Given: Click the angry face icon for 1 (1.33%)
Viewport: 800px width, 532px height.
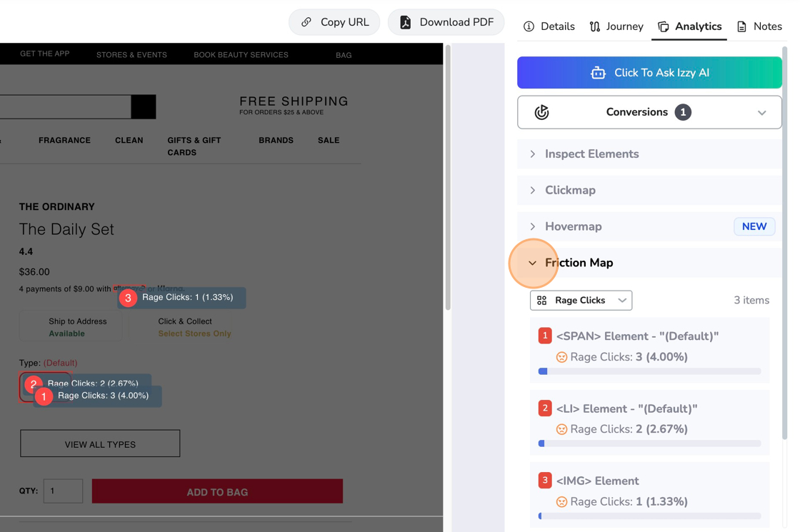Looking at the screenshot, I should coord(561,502).
